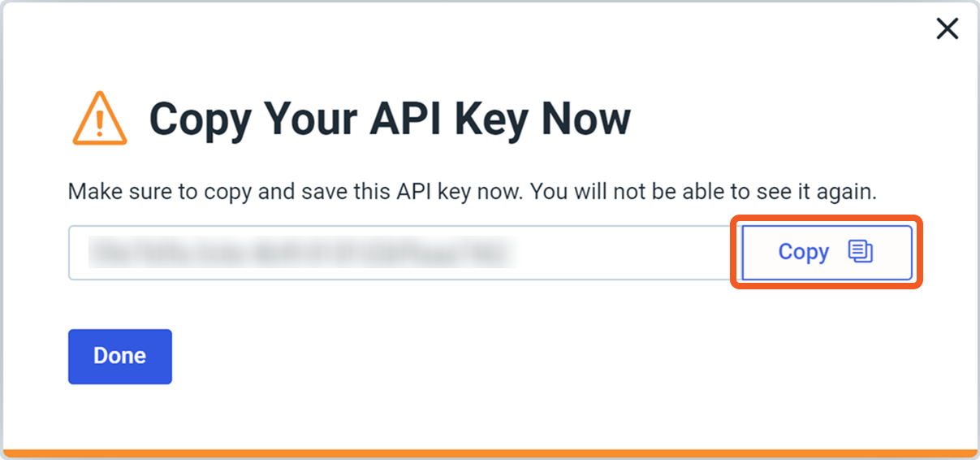
Task: Copy the key using the stacked-pages icon
Action: pyautogui.click(x=861, y=252)
